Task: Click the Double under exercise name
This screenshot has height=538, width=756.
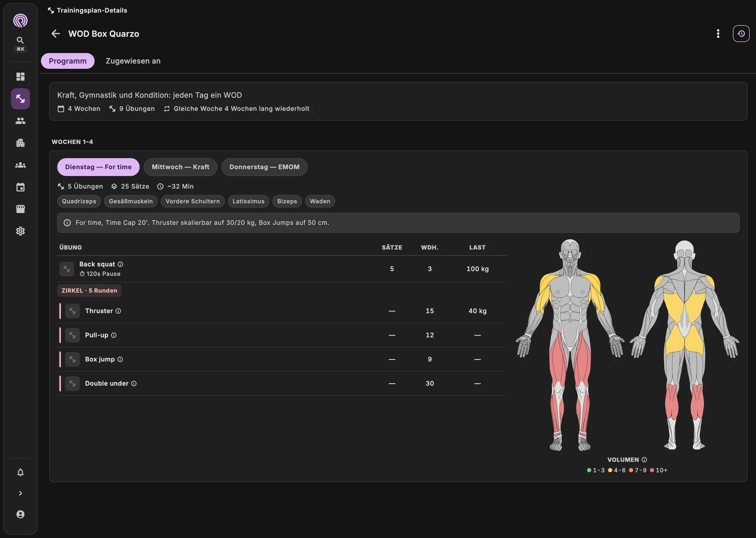Action: (107, 384)
